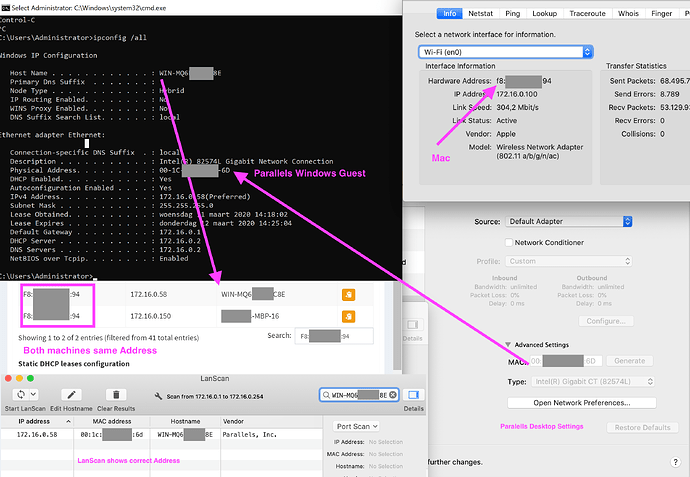Screen dimensions: 690x477
Task: Click help question mark button
Action: 675,462
